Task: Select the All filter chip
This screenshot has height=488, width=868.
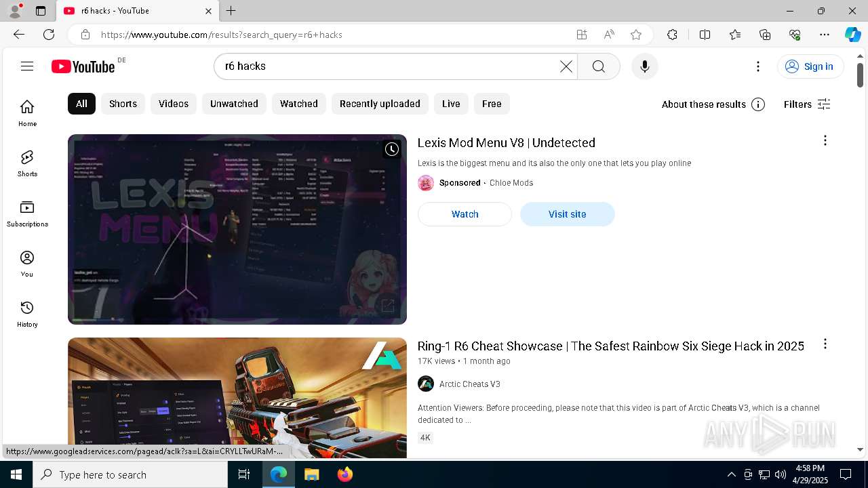Action: tap(81, 104)
